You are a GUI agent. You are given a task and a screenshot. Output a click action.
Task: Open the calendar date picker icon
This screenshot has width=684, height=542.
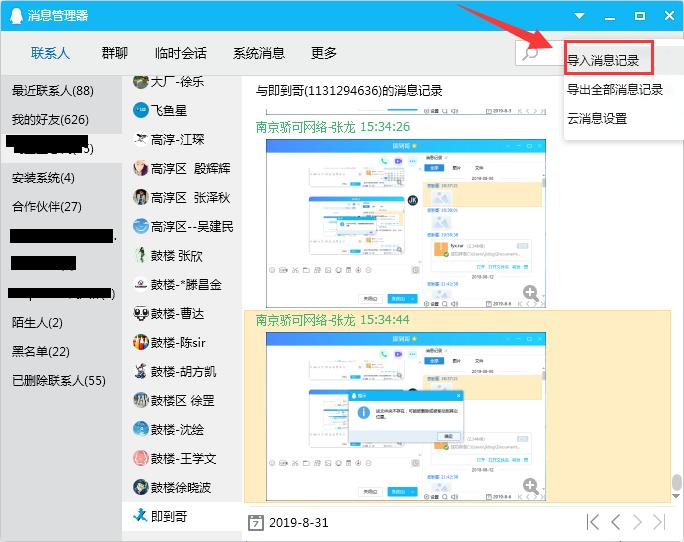(256, 522)
